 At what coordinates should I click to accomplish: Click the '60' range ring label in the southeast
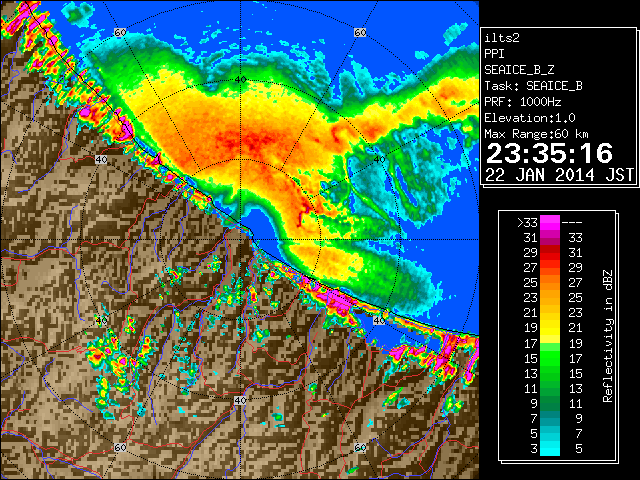[360, 447]
